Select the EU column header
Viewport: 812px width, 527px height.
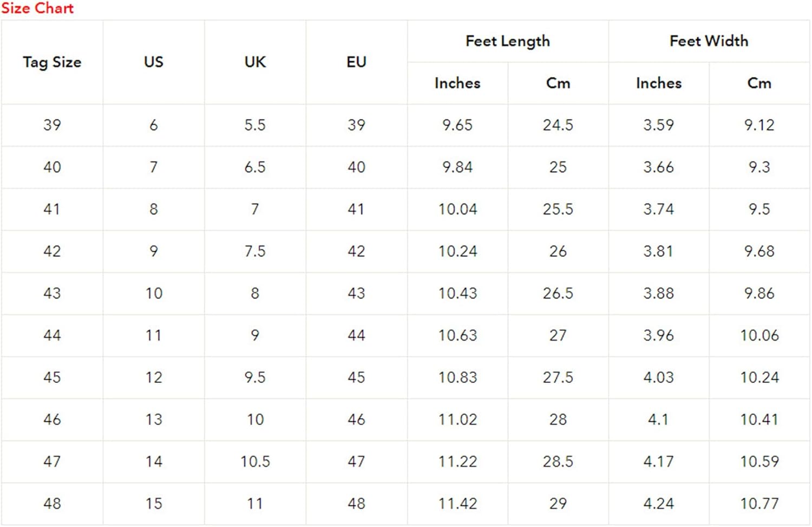[356, 62]
